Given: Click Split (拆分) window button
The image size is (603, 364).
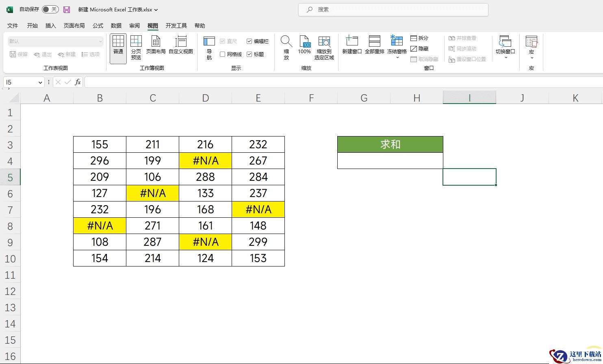Looking at the screenshot, I should pos(419,38).
